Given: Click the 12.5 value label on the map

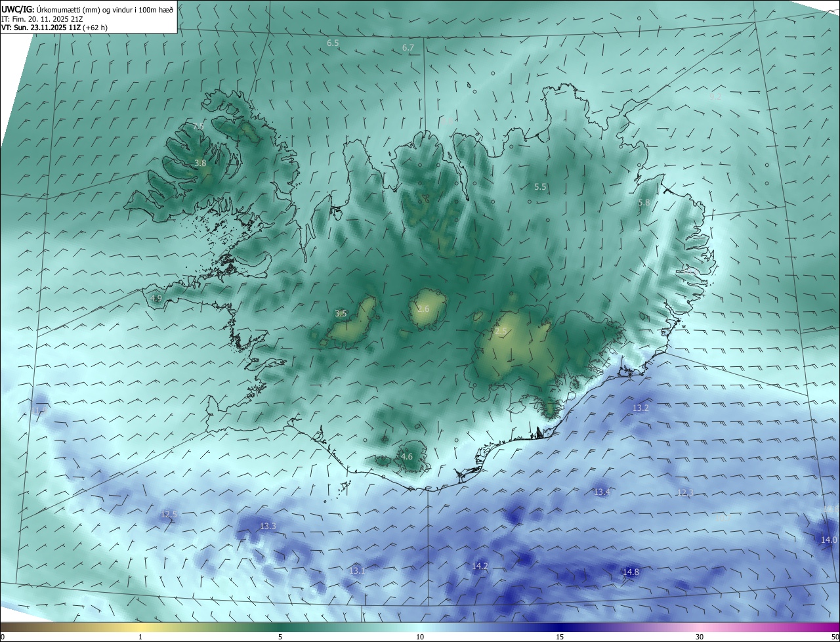Looking at the screenshot, I should coord(169,514).
